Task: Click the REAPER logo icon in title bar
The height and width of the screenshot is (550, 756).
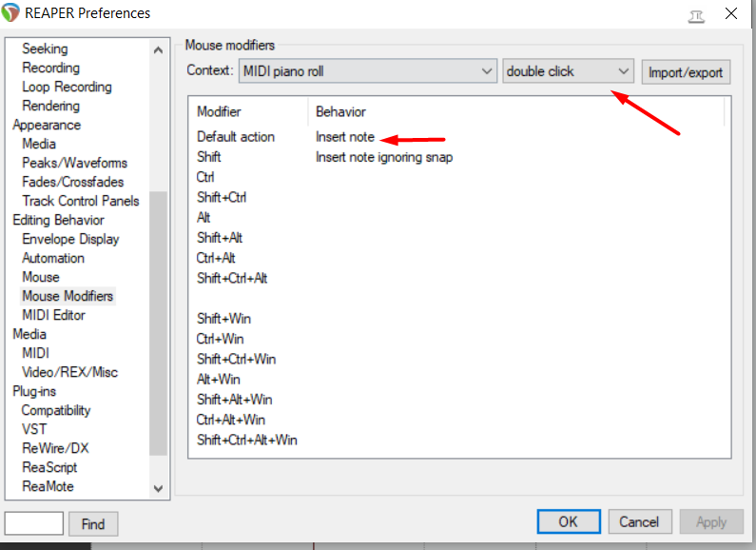Action: coord(10,13)
